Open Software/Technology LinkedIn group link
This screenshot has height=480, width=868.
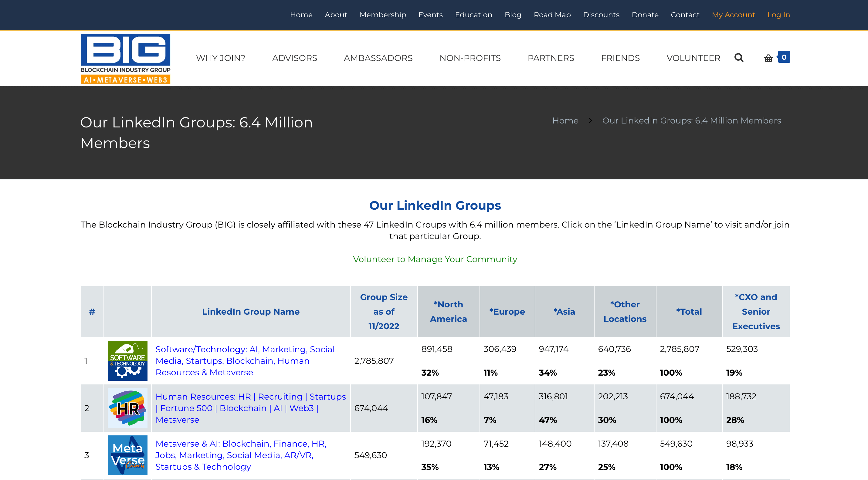(x=245, y=361)
